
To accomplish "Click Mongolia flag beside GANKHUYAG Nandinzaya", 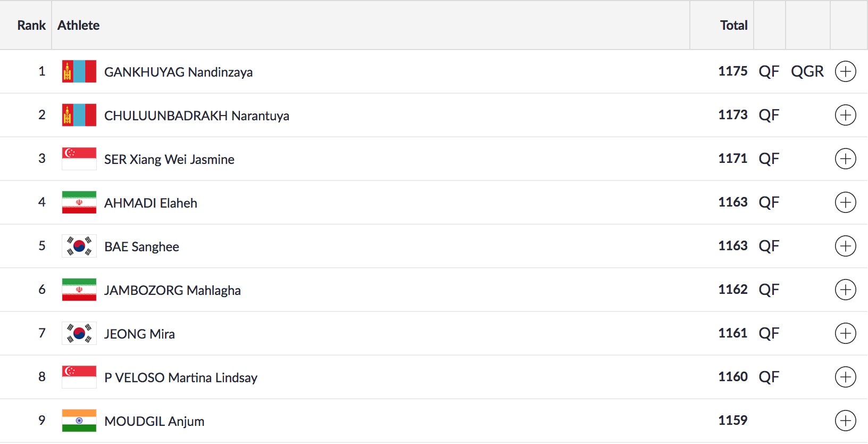I will tap(79, 71).
